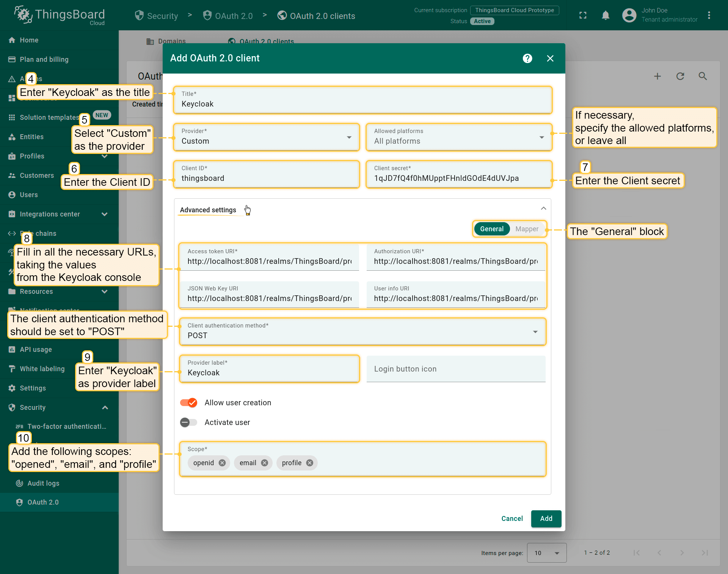Click the notifications bell icon
Viewport: 728px width, 574px height.
pos(606,16)
